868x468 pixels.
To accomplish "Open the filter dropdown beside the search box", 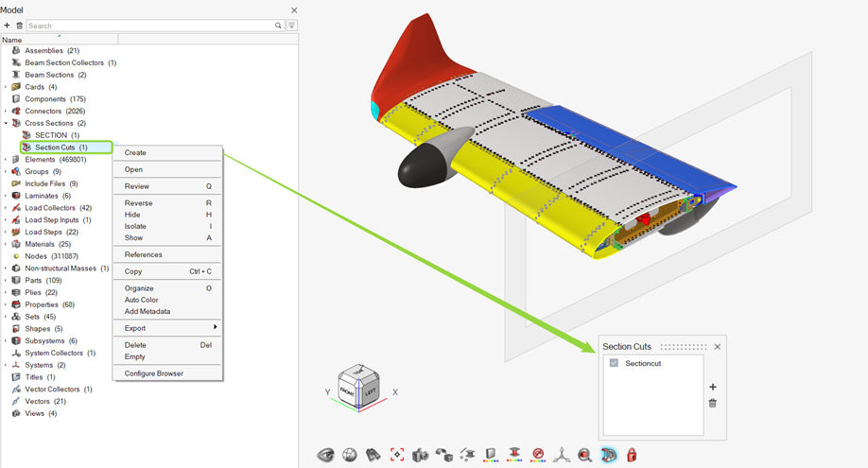I will pos(291,26).
